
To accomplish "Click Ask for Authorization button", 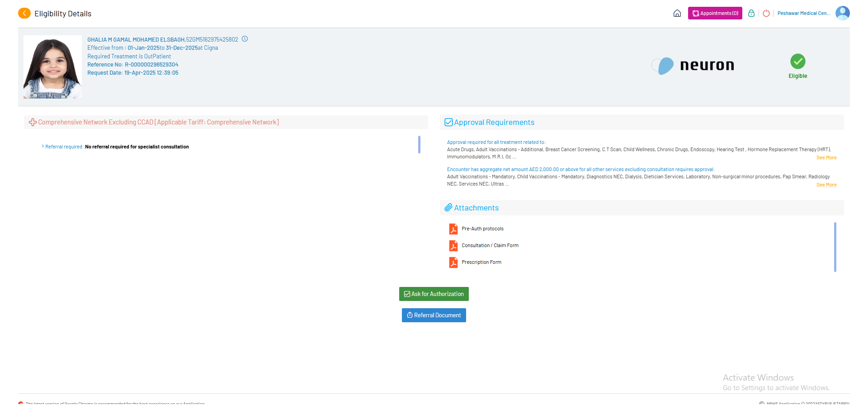I will tap(434, 294).
